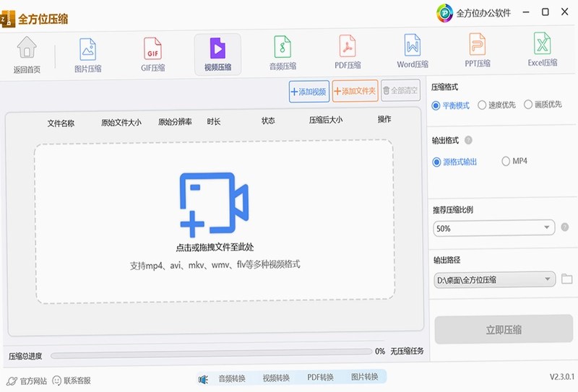
Task: Click 操作 column header
Action: click(384, 118)
